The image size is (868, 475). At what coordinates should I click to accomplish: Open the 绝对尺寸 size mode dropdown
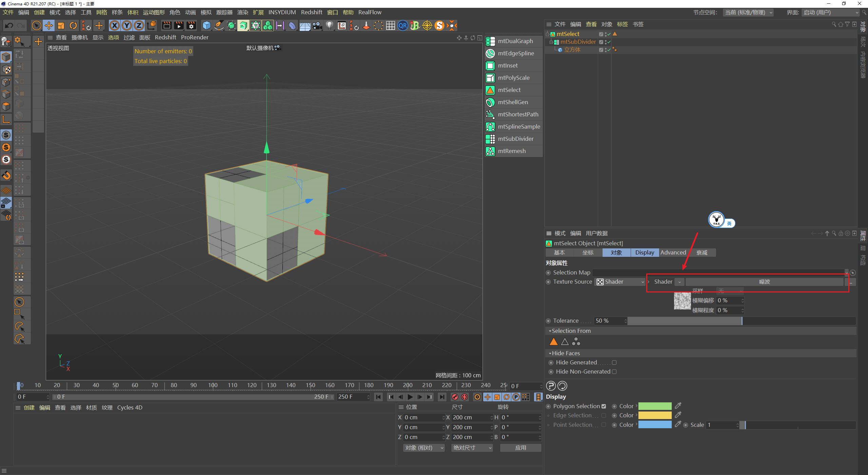coord(472,448)
